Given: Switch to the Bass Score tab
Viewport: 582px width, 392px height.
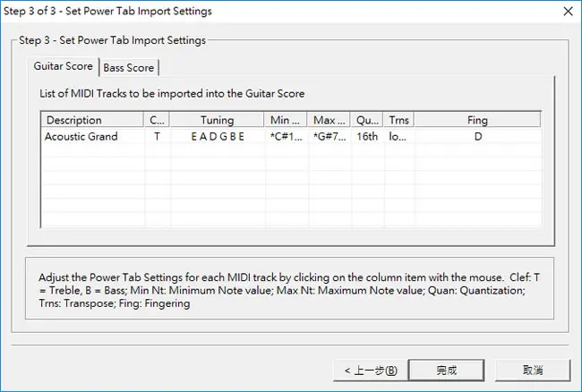Looking at the screenshot, I should pos(128,68).
